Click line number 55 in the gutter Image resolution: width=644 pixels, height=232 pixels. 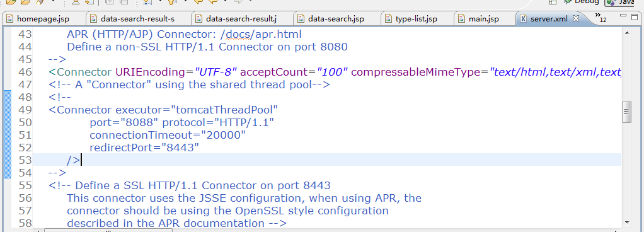(25, 185)
